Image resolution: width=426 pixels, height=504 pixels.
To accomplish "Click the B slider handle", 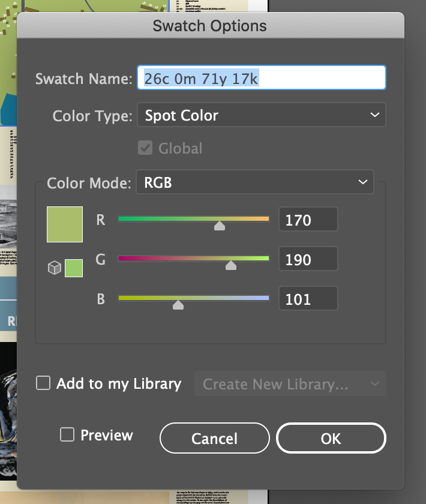I will [178, 305].
